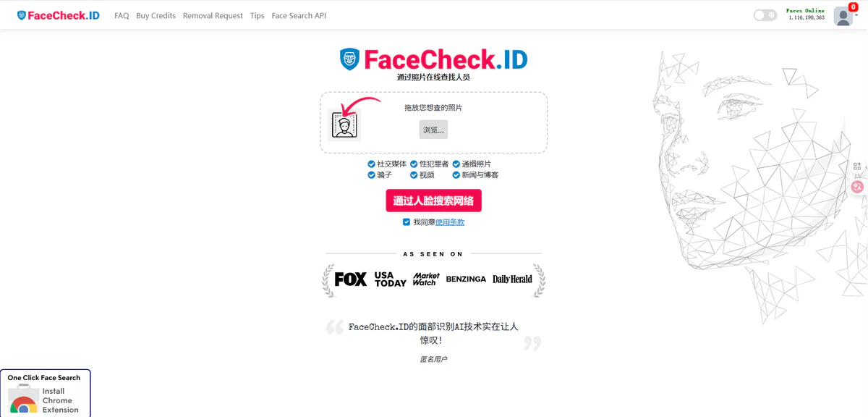Screen dimensions: 868x417
Task: Click the FOX logo
Action: coord(351,279)
